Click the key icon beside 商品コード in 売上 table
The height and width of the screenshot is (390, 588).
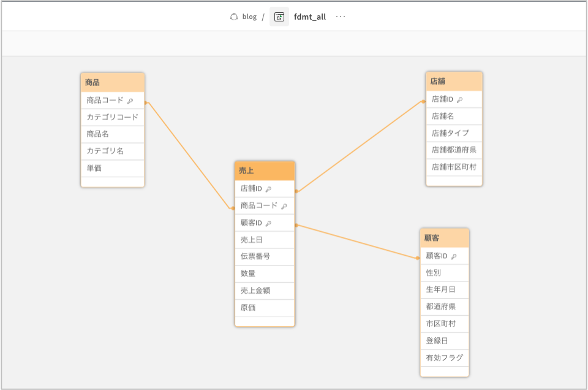284,206
